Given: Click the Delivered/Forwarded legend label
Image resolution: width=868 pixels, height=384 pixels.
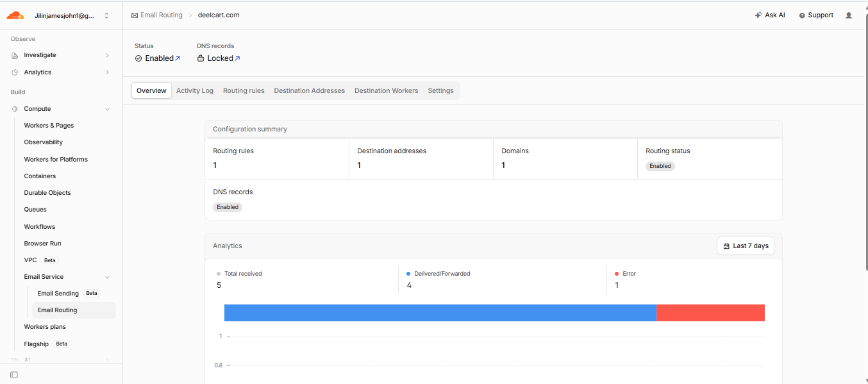Looking at the screenshot, I should (442, 274).
